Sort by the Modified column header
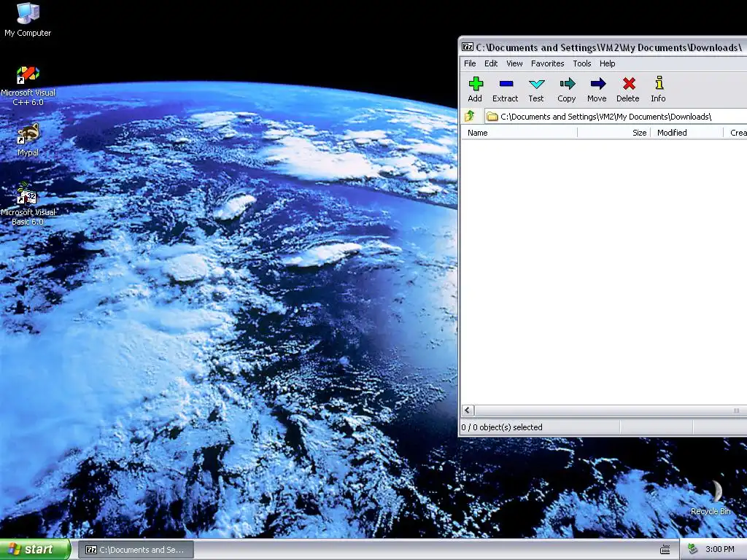The height and width of the screenshot is (560, 747). 687,133
